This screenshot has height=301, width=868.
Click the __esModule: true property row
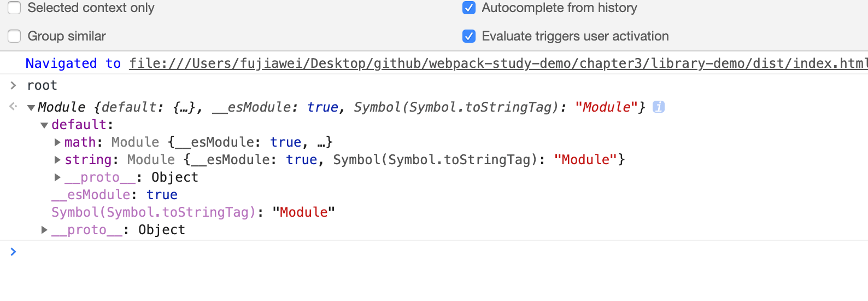point(114,195)
